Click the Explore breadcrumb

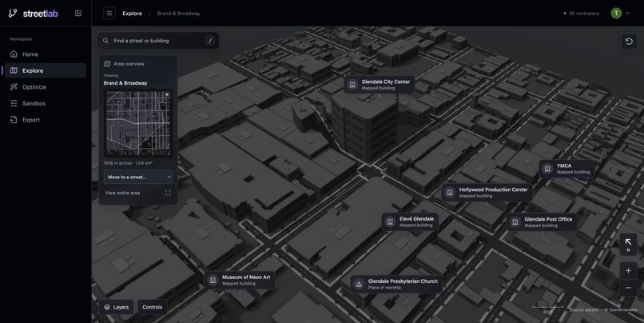click(133, 13)
